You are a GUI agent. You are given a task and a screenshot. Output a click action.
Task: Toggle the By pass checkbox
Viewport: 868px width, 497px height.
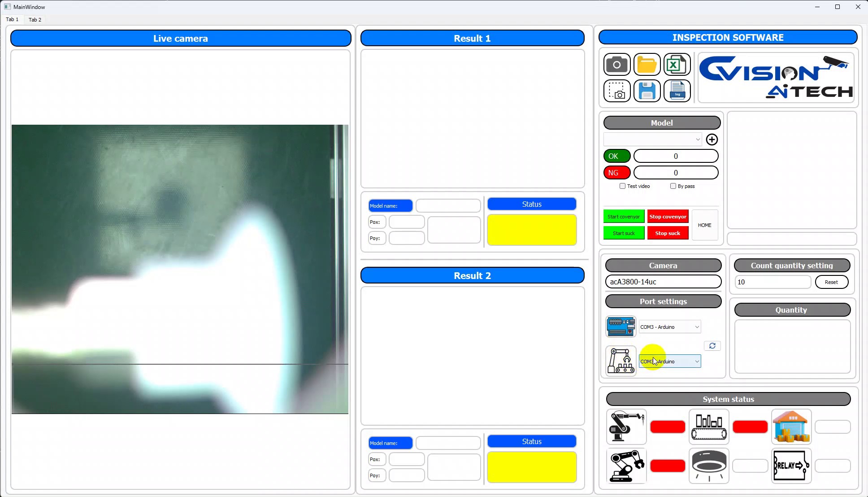click(x=673, y=186)
